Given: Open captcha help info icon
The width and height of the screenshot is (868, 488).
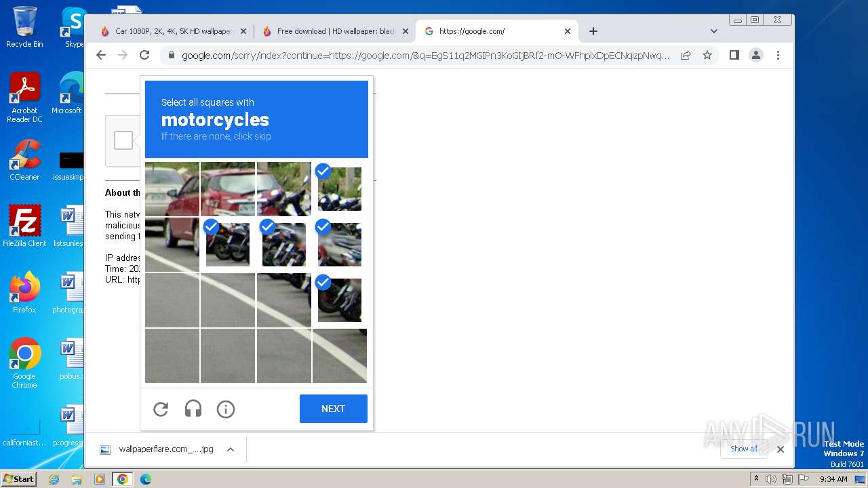Looking at the screenshot, I should [226, 409].
